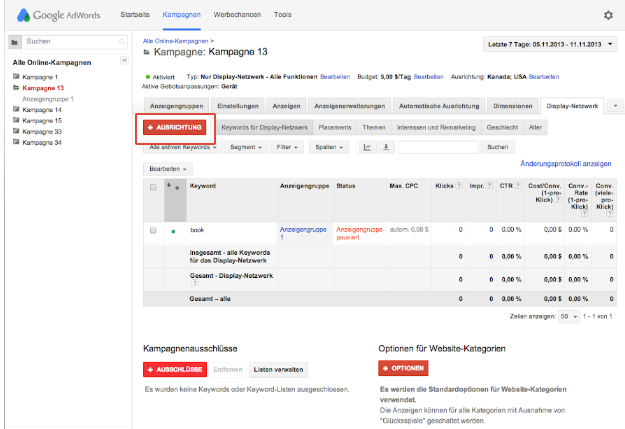This screenshot has width=625, height=429.
Task: Select Kampagne 15 in sidebar tree
Action: tap(42, 120)
